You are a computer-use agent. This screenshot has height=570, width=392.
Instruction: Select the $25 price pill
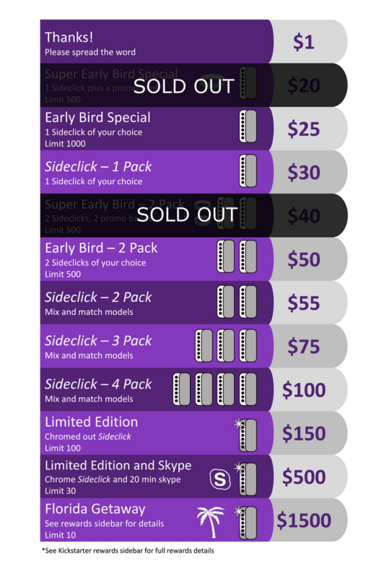pos(308,129)
